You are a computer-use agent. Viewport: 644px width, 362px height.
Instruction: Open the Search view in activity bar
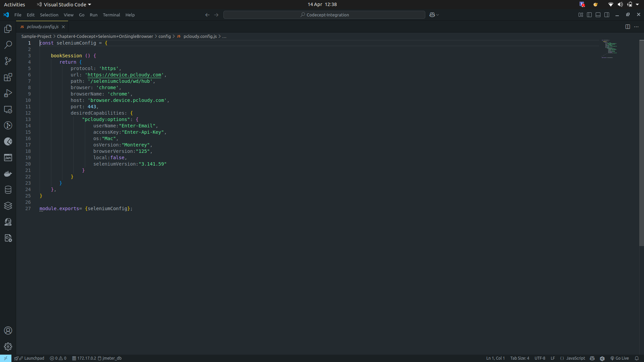8,45
